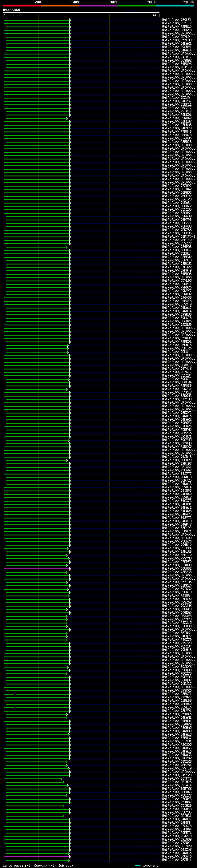
Task: Open hit UniRef100_A2YIJ7
Action: coord(176,23)
